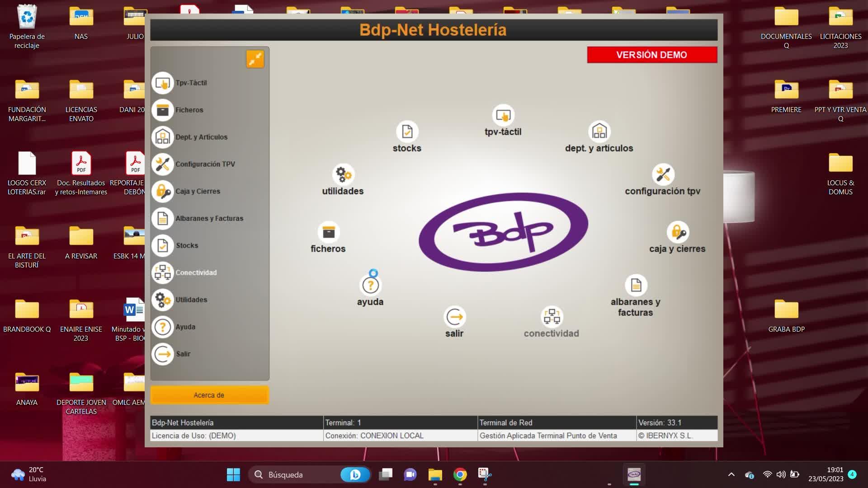
Task: Click the utilidades gears icon in the circular menu
Action: tap(343, 175)
